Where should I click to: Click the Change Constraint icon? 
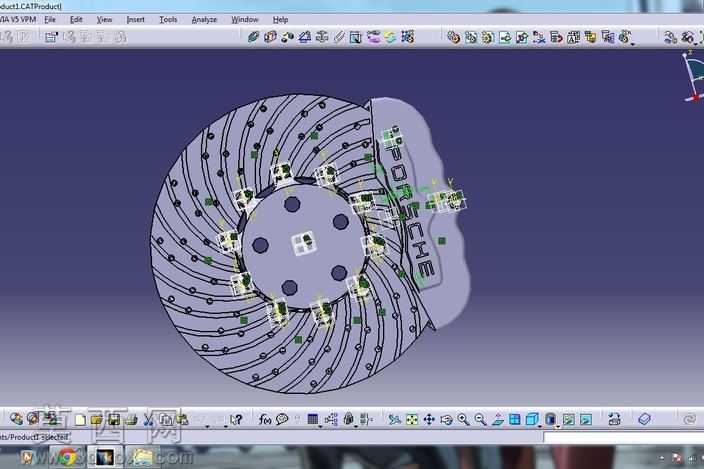pos(390,37)
